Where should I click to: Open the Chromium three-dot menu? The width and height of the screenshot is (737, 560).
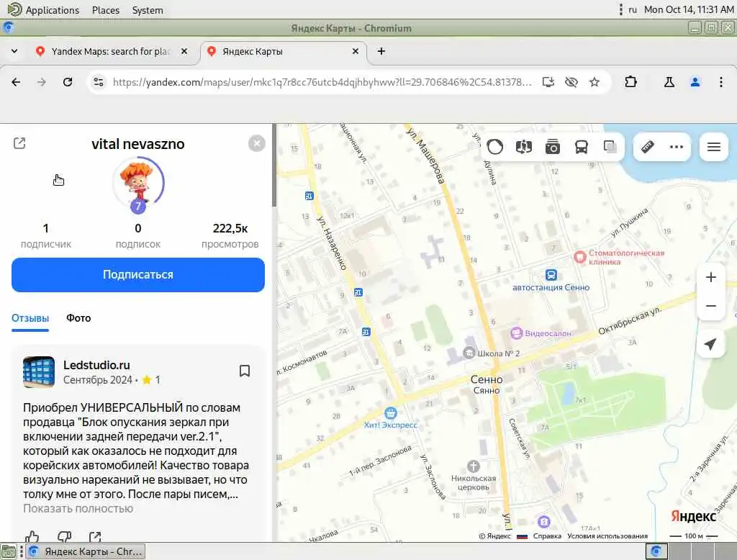[721, 82]
